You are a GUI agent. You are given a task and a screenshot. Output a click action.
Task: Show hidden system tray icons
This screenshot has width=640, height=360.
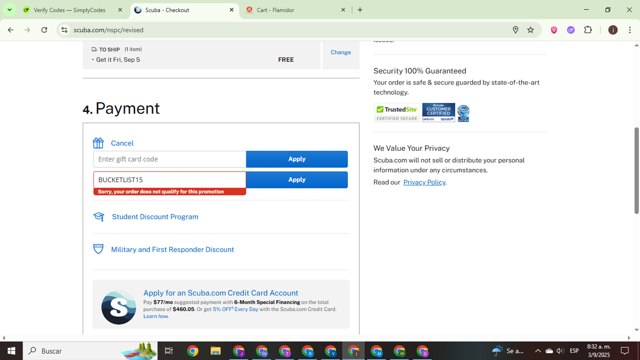(538, 351)
